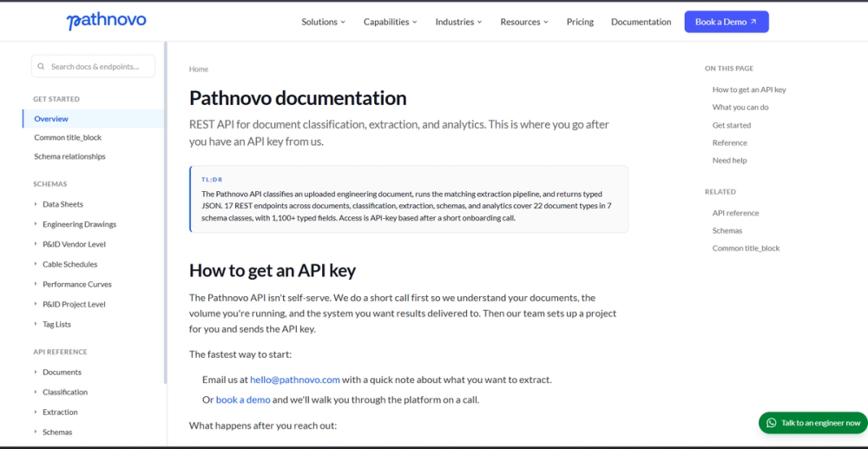Jump to What you can do
868x449 pixels.
click(740, 108)
